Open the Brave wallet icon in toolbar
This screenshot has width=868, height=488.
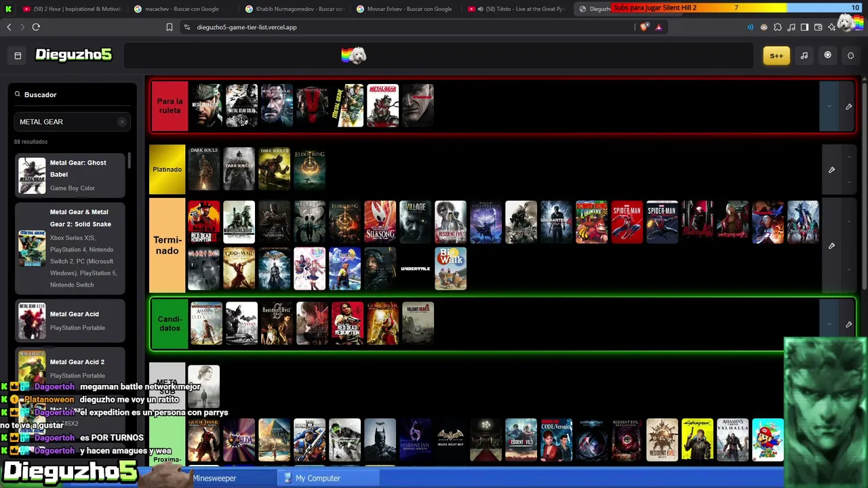pyautogui.click(x=818, y=27)
